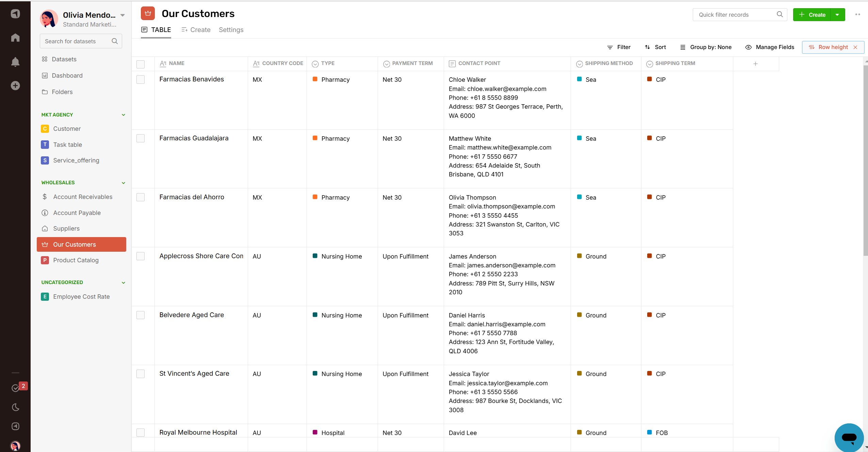Screen dimensions: 868x452
Task: Select the Royal Melbourne Hospital row checkbox
Action: (x=141, y=433)
